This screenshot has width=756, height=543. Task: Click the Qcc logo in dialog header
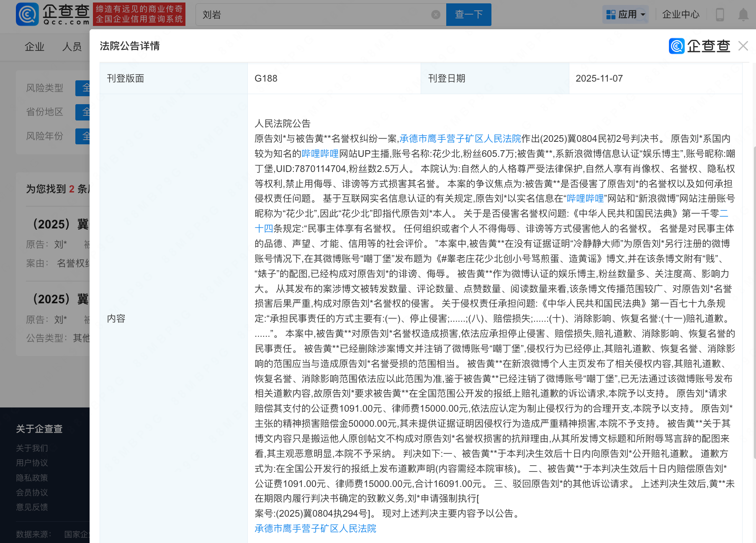click(x=699, y=46)
